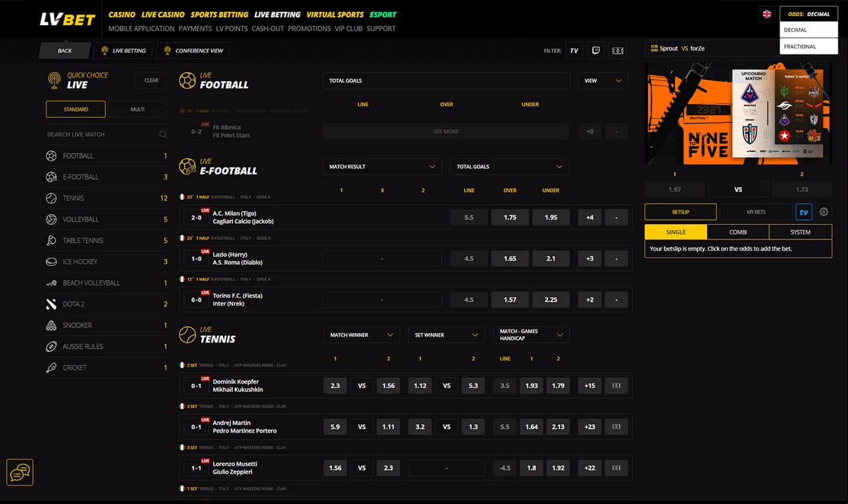The image size is (848, 504).
Task: Bet Over 1.75 on A.C. Milan match
Action: point(510,217)
